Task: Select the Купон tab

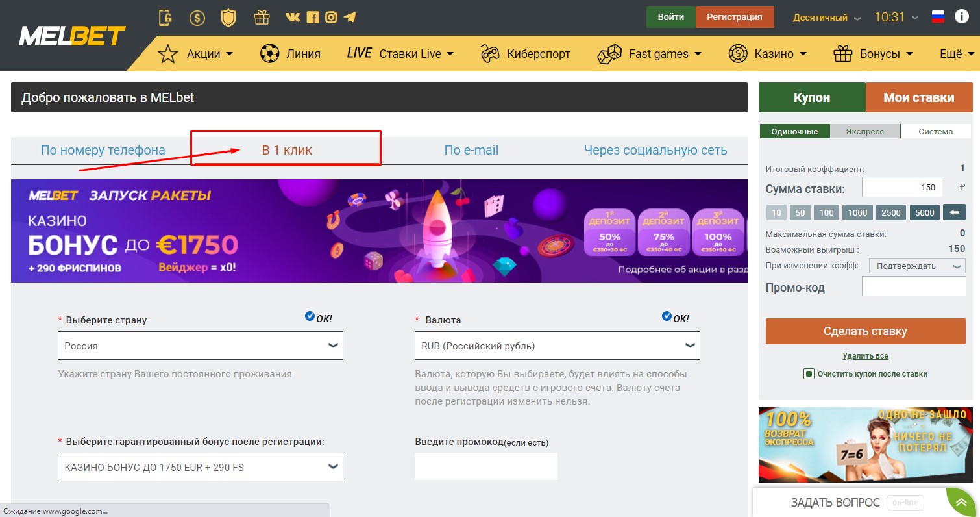Action: [812, 97]
